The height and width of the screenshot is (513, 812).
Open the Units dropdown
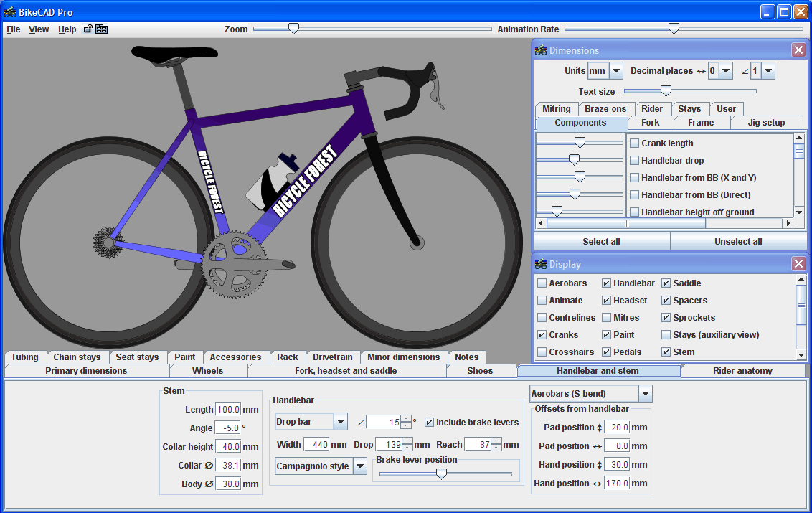point(615,71)
